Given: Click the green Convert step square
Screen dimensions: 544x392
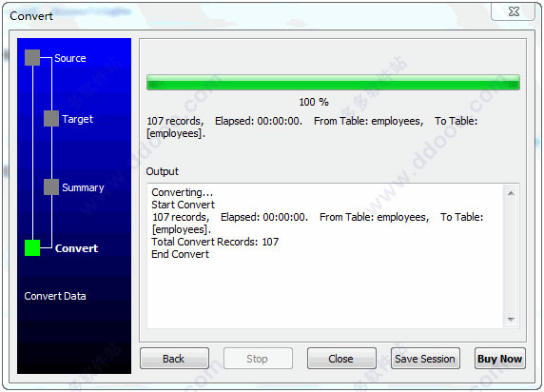Looking at the screenshot, I should (x=32, y=248).
